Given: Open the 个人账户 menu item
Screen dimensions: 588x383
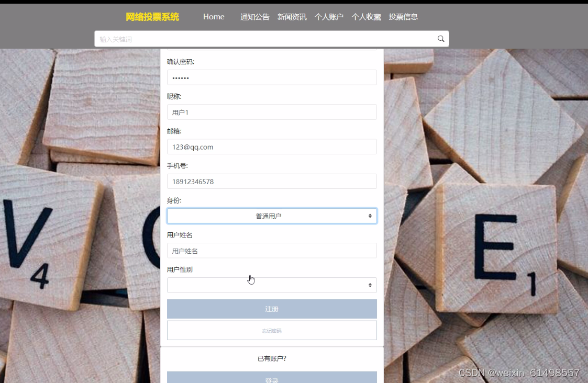Looking at the screenshot, I should (329, 17).
